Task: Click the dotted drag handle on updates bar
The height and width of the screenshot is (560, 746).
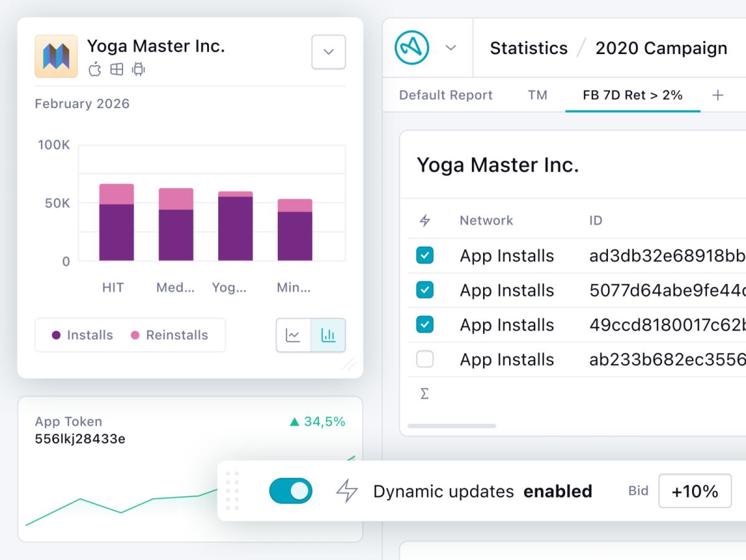Action: (233, 491)
